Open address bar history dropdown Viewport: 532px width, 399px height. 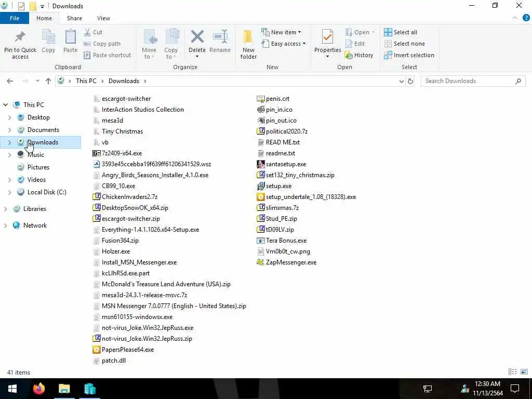(x=402, y=81)
